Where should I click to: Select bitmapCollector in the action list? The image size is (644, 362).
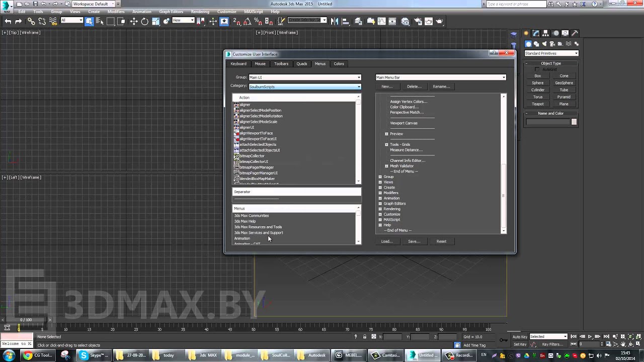(252, 156)
